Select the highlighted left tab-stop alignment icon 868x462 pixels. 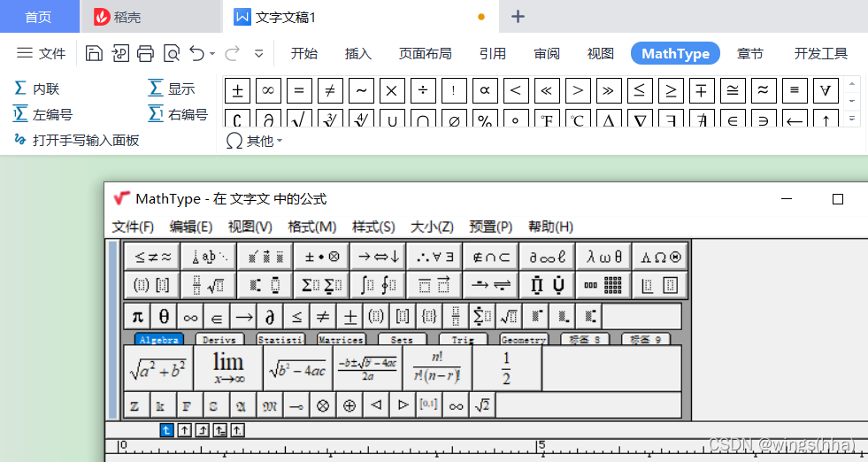click(x=166, y=430)
